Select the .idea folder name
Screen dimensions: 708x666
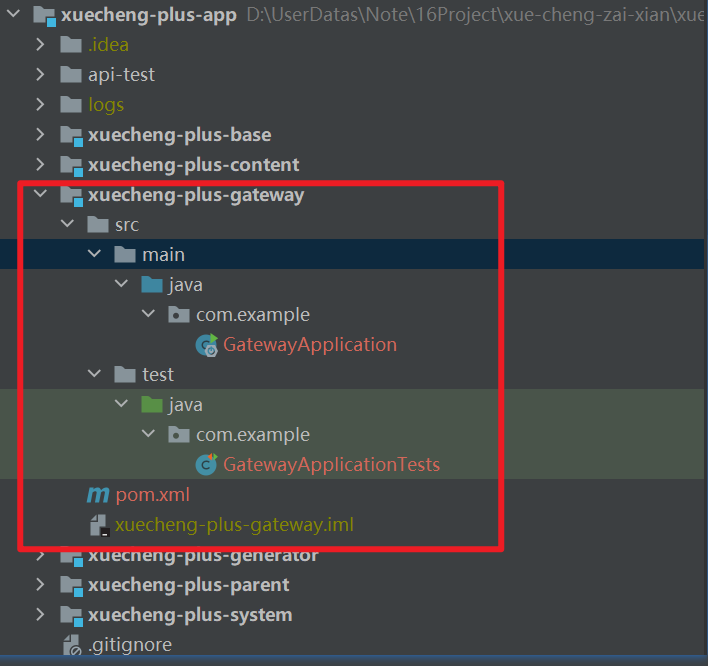108,45
